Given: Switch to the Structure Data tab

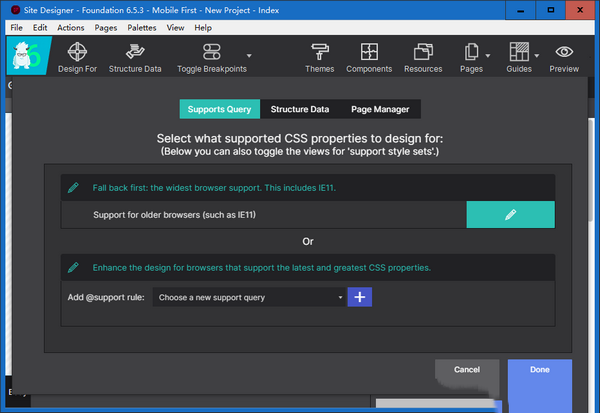Looking at the screenshot, I should [300, 109].
